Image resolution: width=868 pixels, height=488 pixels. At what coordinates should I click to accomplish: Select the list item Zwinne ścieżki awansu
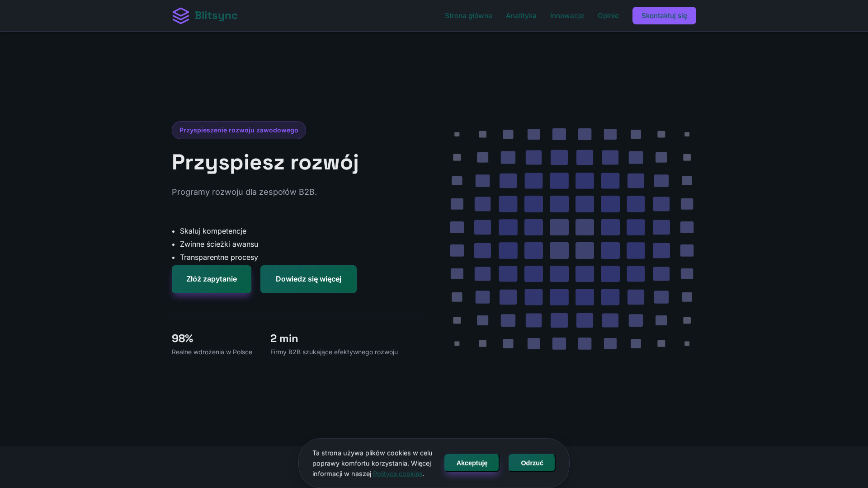pyautogui.click(x=219, y=244)
